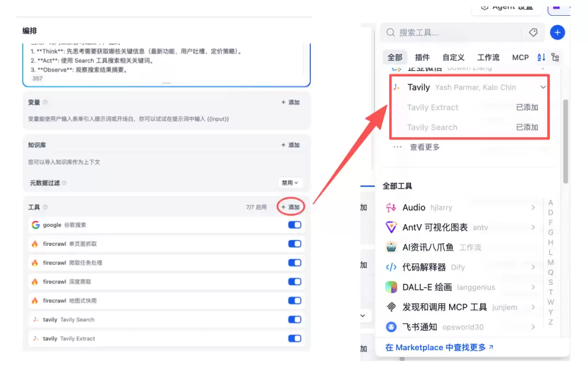Screen dimensions: 588x372
Task: Expand the 发现和调用 MCP 工具 chevron
Action: [x=533, y=307]
